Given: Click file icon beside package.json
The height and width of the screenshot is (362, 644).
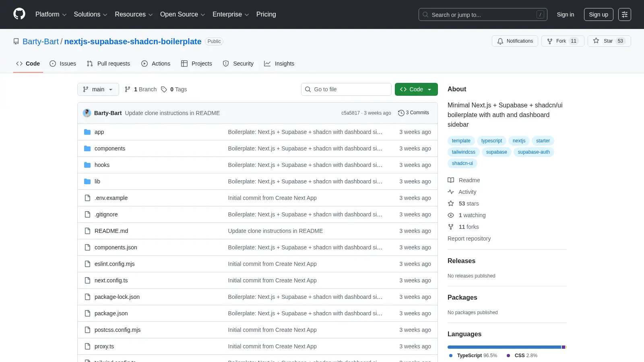Looking at the screenshot, I should [x=87, y=313].
